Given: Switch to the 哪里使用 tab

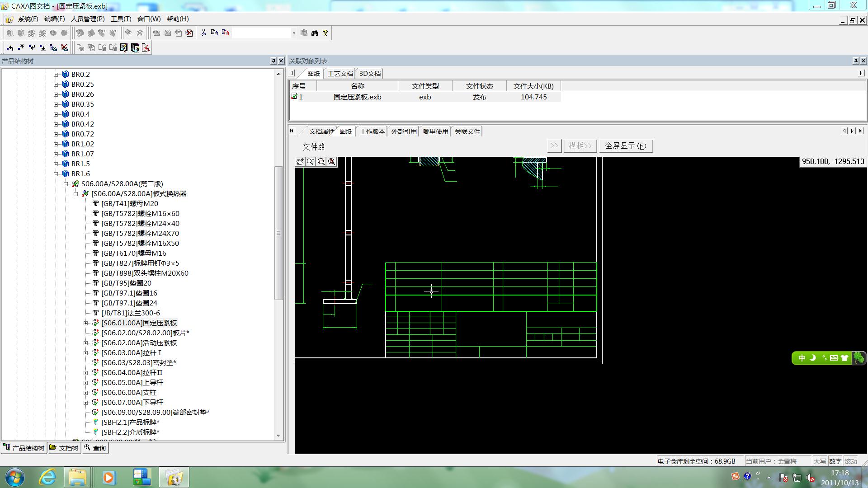Looking at the screenshot, I should coord(435,131).
